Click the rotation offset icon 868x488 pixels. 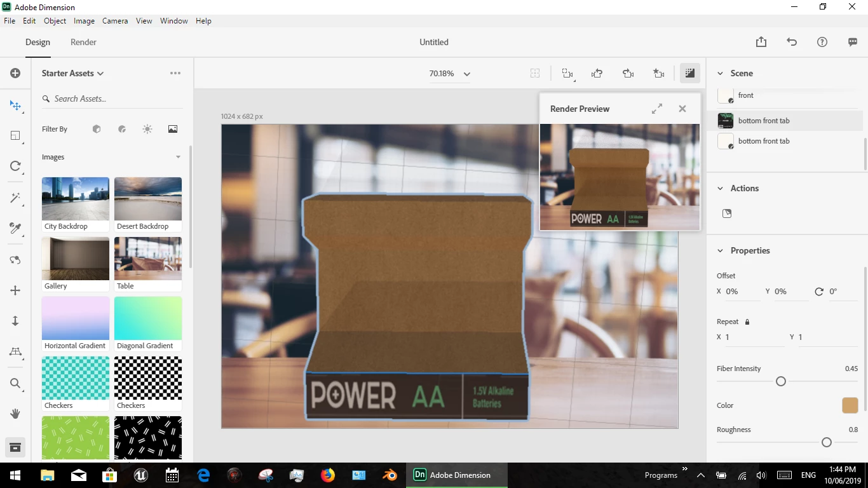[x=819, y=292]
